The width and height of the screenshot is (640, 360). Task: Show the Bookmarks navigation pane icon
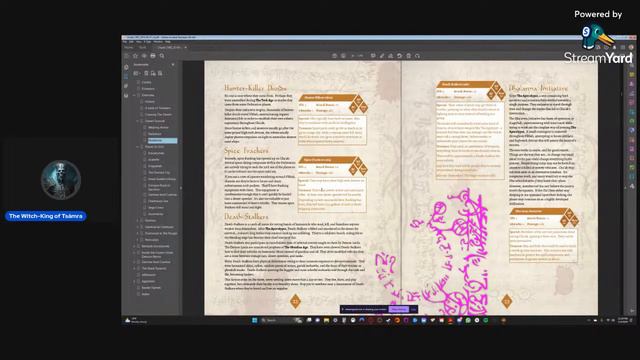pos(126,76)
